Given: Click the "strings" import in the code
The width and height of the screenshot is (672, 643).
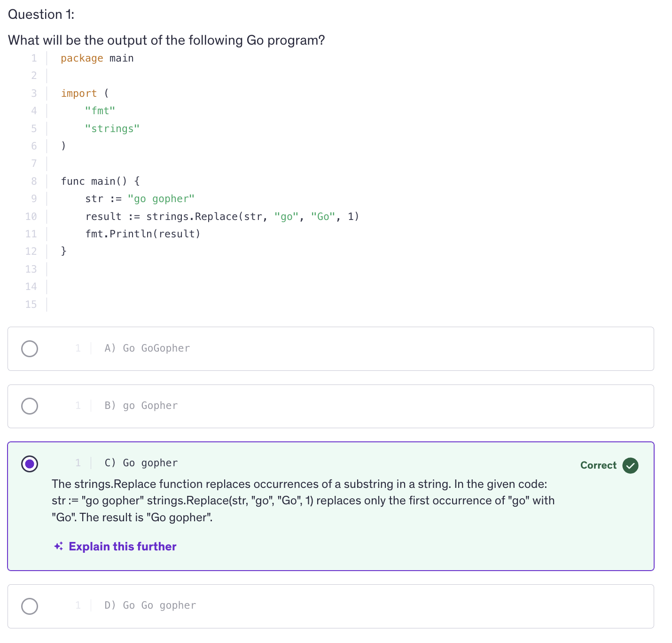Looking at the screenshot, I should pos(112,129).
